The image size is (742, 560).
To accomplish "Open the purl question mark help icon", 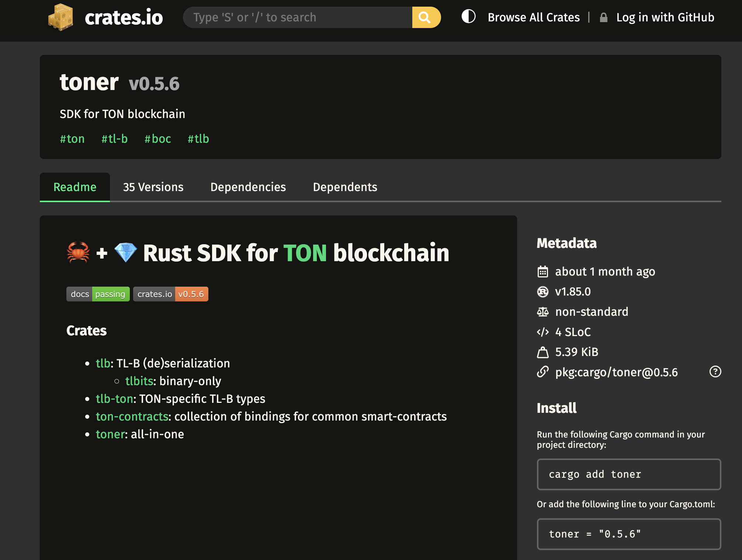I will click(715, 372).
